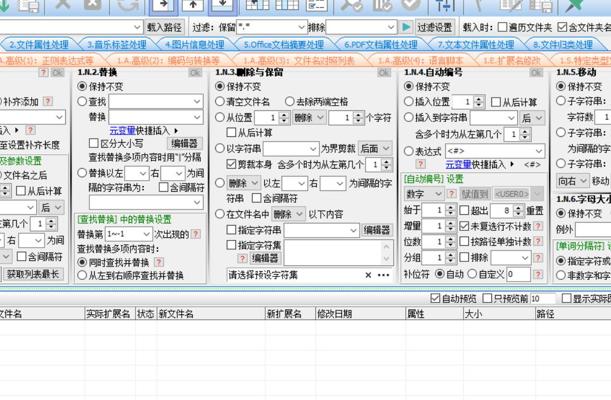
Task: Open help icon for 未复选行不计数
Action: click(538, 226)
